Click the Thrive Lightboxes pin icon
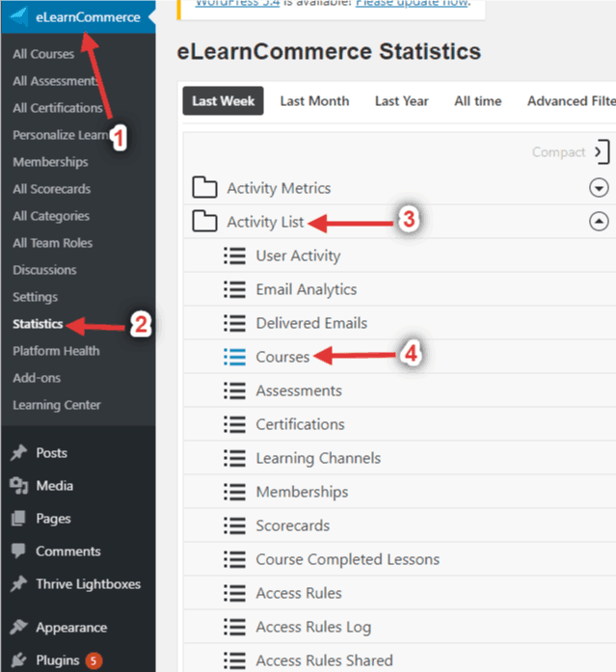The image size is (616, 672). pyautogui.click(x=19, y=583)
